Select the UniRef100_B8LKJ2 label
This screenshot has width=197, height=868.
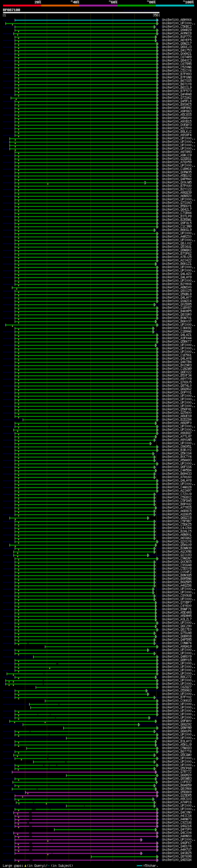[177, 132]
